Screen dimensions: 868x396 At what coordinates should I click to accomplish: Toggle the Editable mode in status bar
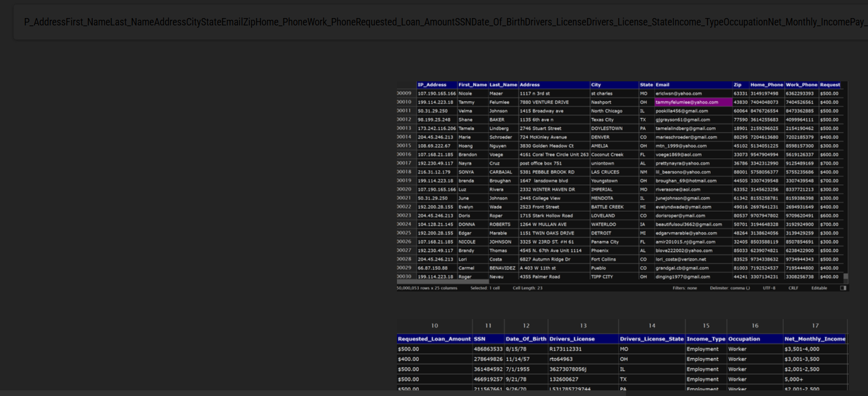pos(819,288)
